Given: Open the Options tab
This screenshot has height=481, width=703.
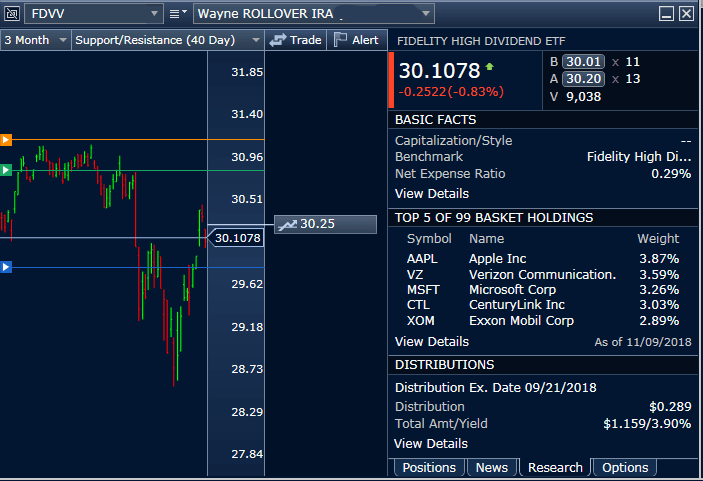Looking at the screenshot, I should [625, 467].
